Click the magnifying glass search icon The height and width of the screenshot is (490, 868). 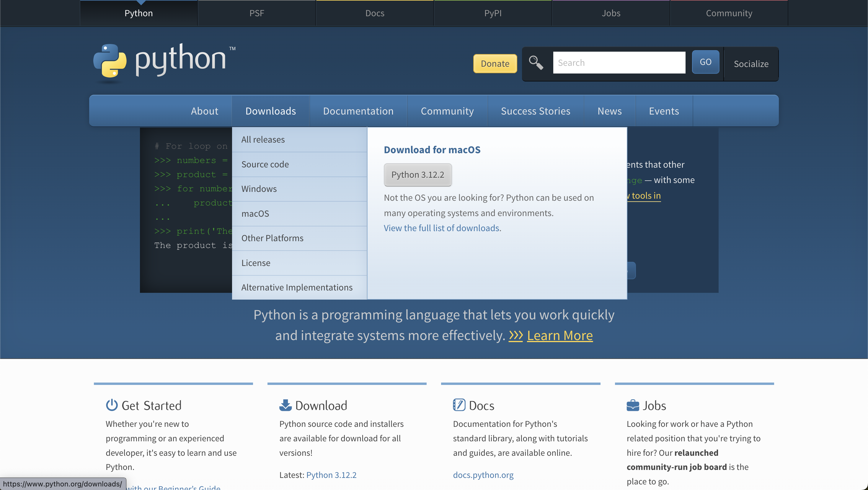536,63
